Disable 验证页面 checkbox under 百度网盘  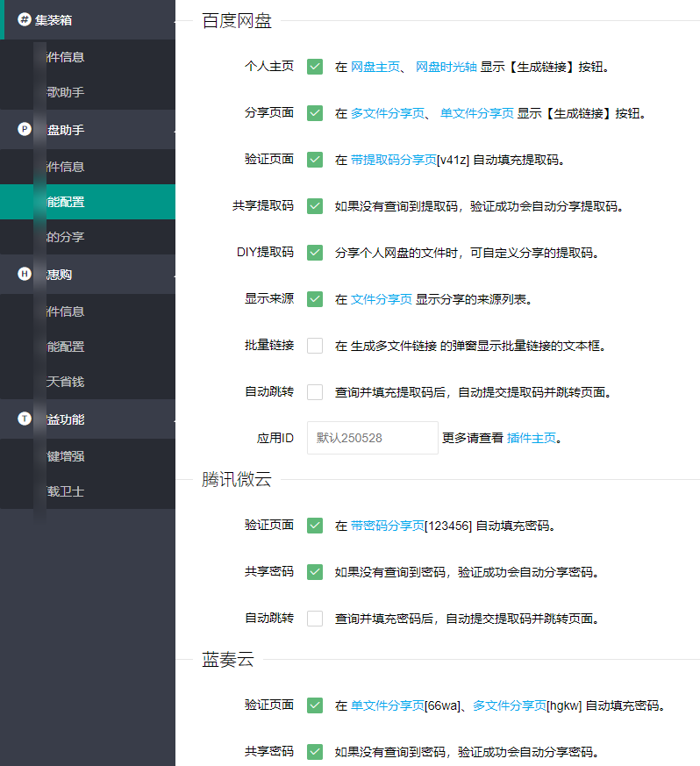[315, 160]
